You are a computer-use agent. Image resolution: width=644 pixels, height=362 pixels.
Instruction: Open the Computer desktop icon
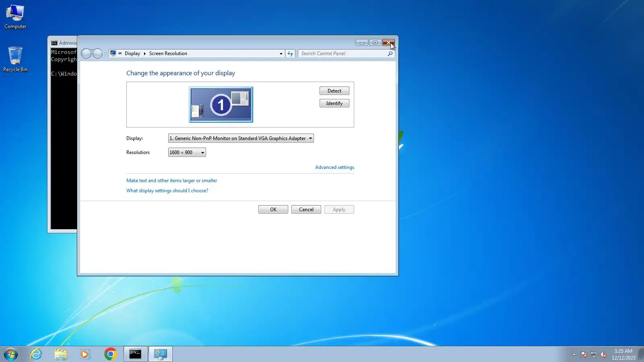pyautogui.click(x=15, y=17)
